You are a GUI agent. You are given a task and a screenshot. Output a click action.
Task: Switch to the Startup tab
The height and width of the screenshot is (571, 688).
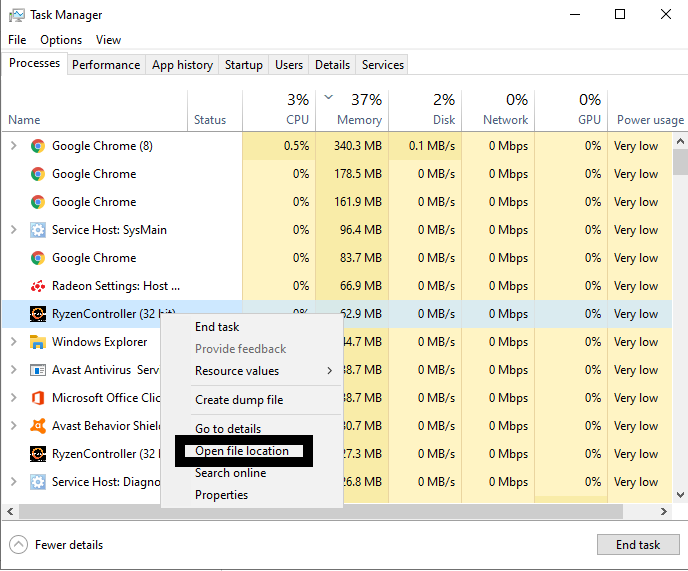244,65
